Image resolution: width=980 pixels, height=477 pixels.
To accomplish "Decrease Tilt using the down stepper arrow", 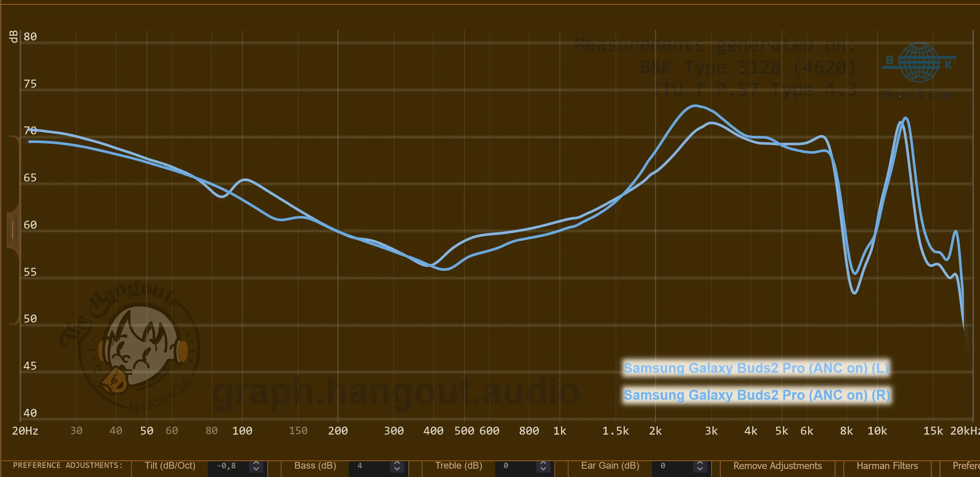I will [256, 469].
